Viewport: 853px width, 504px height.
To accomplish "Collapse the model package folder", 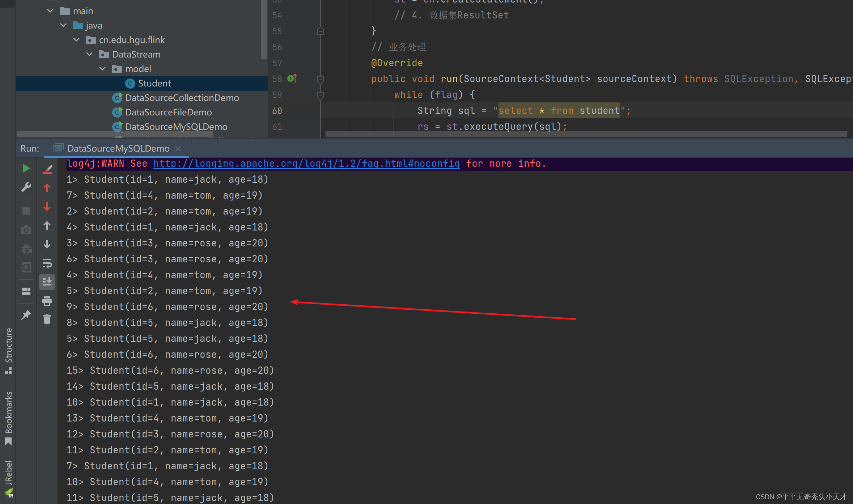I will (x=102, y=68).
